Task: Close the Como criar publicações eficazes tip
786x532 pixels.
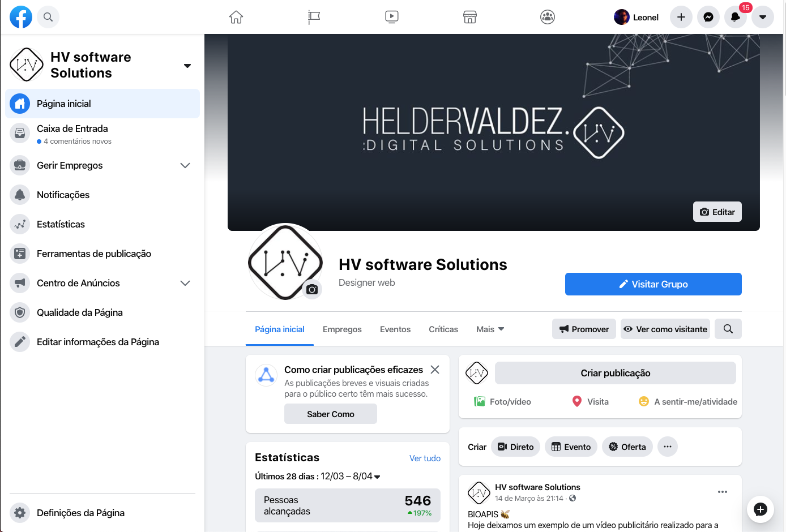Action: point(435,370)
